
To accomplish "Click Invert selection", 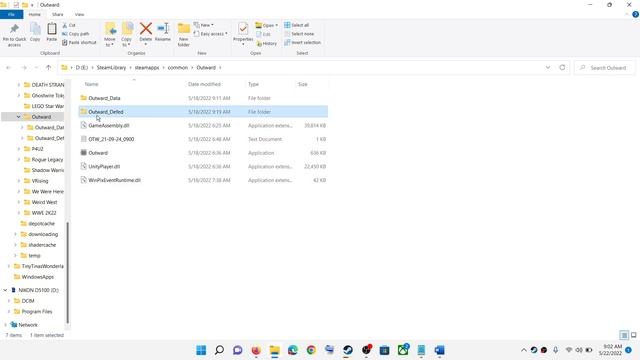I will (x=302, y=42).
